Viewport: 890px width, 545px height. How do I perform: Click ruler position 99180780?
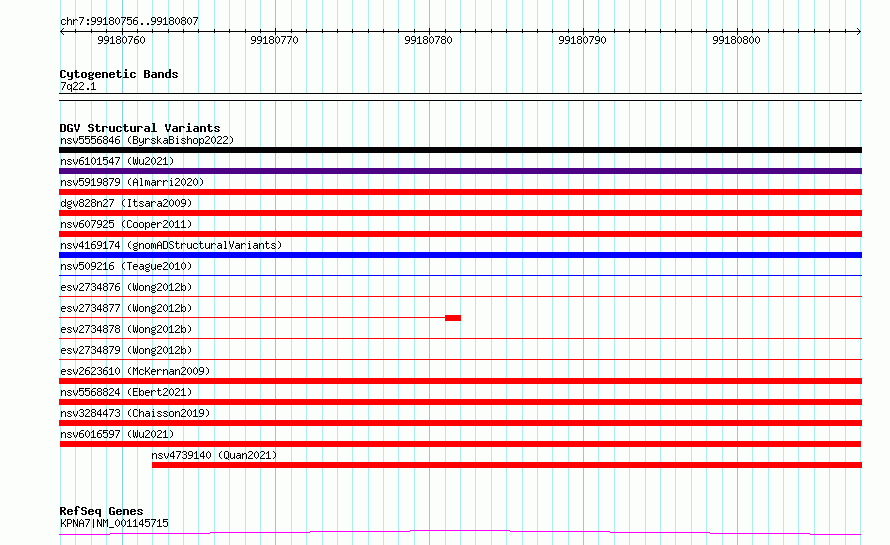point(429,40)
